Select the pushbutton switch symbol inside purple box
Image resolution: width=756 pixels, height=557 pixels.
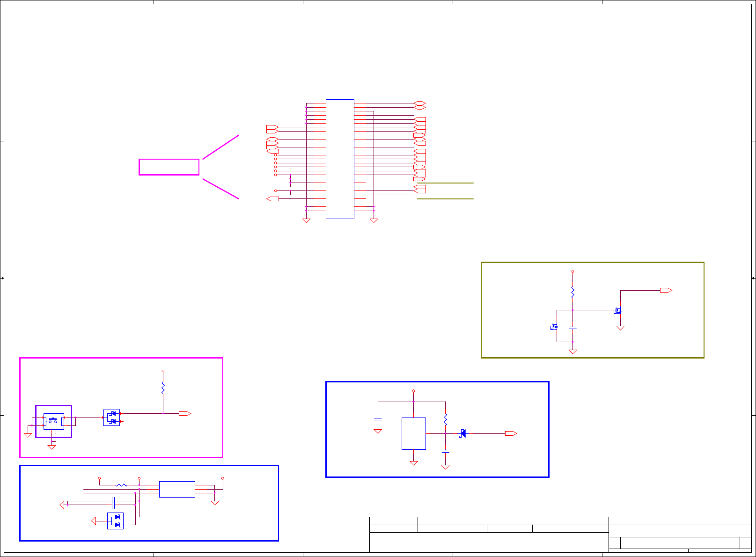[53, 421]
